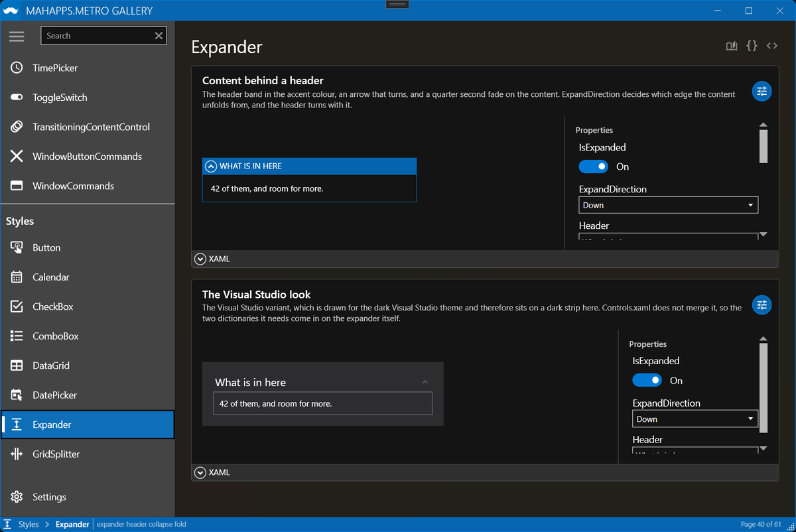
Task: Click the TransitioningContentControl icon
Action: [x=17, y=127]
